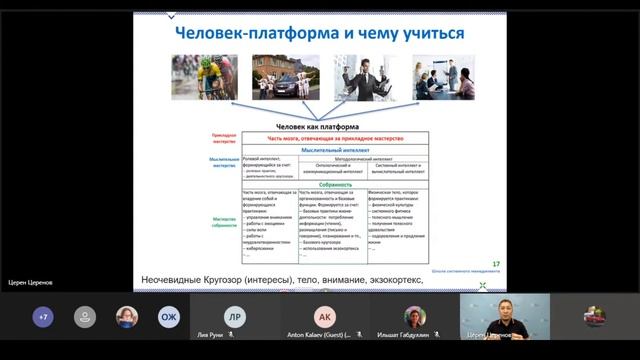Click the 'Мыслительный интеллект' table row
Image resolution: width=640 pixels, height=360 pixels.
click(335, 150)
